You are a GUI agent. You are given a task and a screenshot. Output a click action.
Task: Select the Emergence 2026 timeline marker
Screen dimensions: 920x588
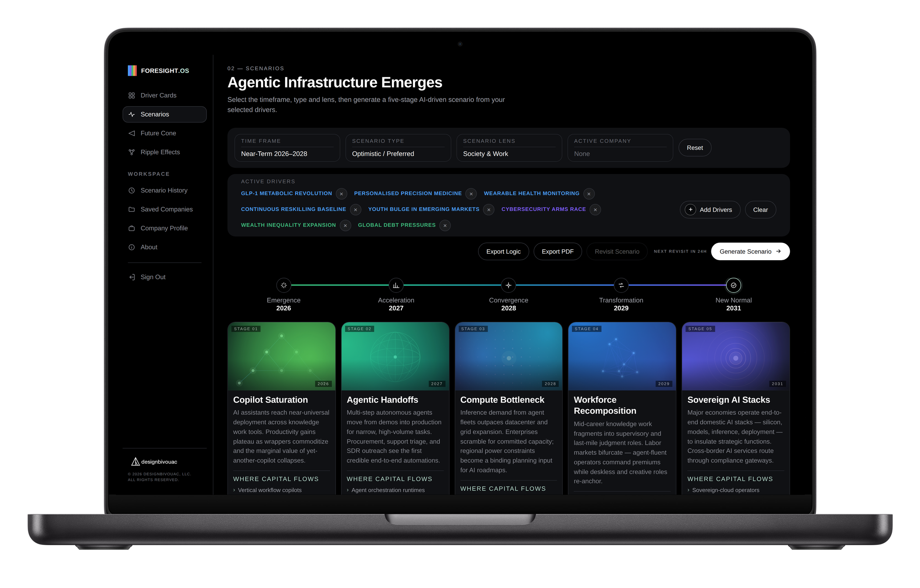click(283, 286)
